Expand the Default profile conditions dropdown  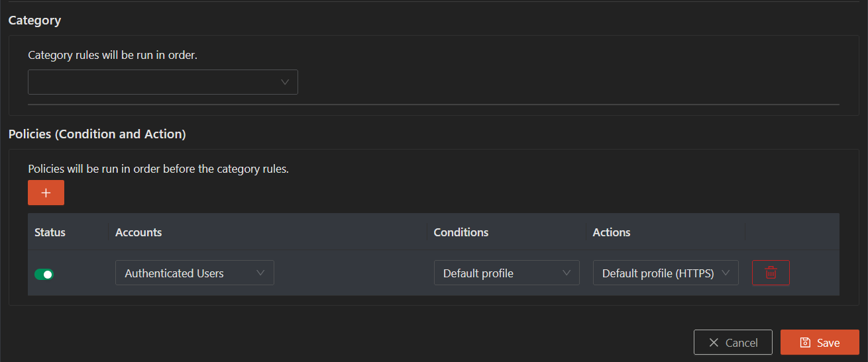[507, 273]
